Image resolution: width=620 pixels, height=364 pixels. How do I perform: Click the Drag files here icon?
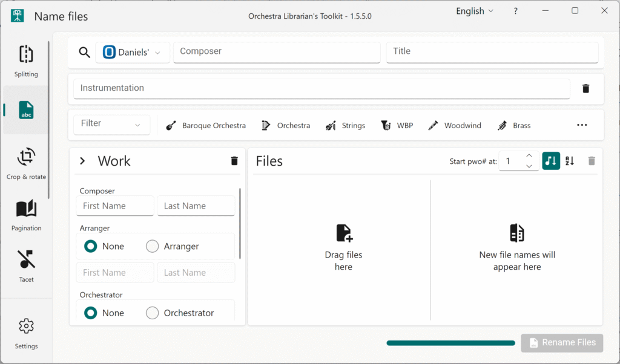pyautogui.click(x=344, y=233)
